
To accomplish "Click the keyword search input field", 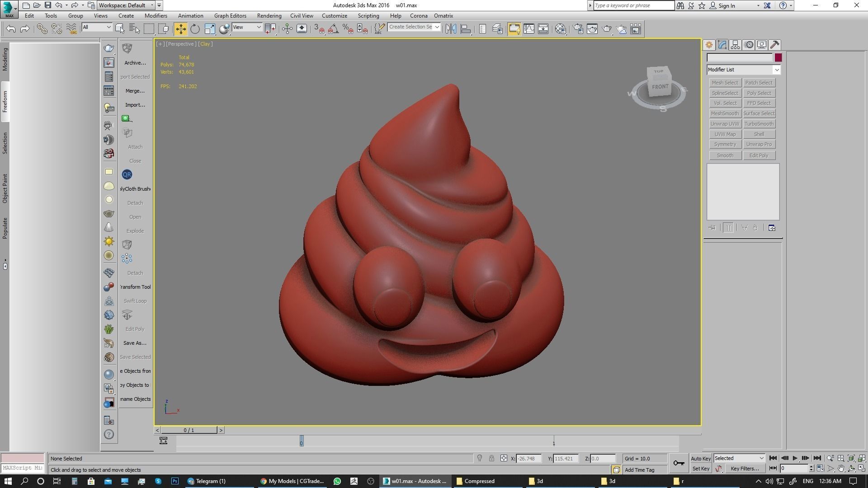I will click(633, 5).
